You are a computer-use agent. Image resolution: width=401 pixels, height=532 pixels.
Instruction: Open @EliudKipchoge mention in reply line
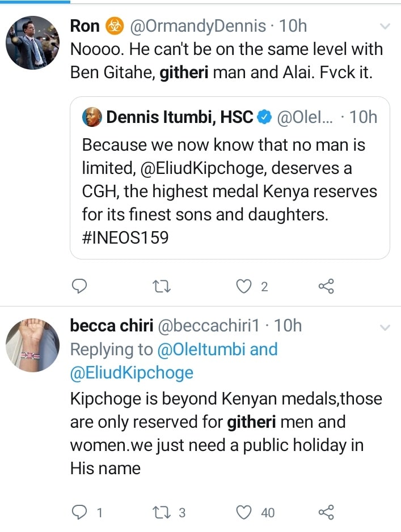click(132, 373)
